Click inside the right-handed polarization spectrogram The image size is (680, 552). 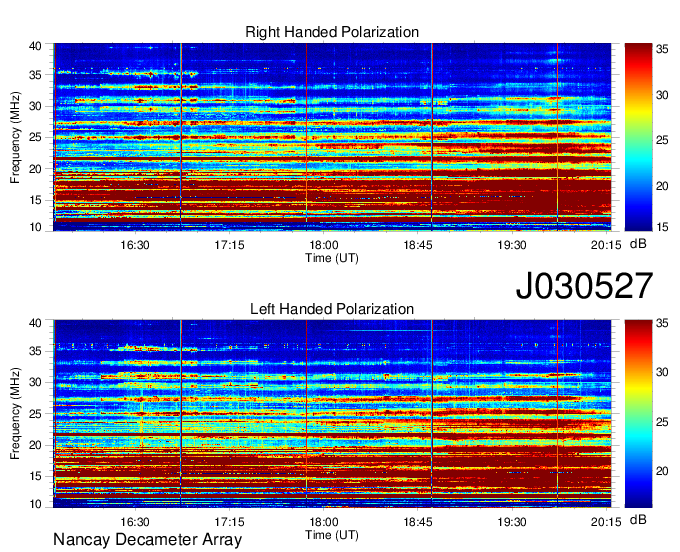pyautogui.click(x=332, y=137)
